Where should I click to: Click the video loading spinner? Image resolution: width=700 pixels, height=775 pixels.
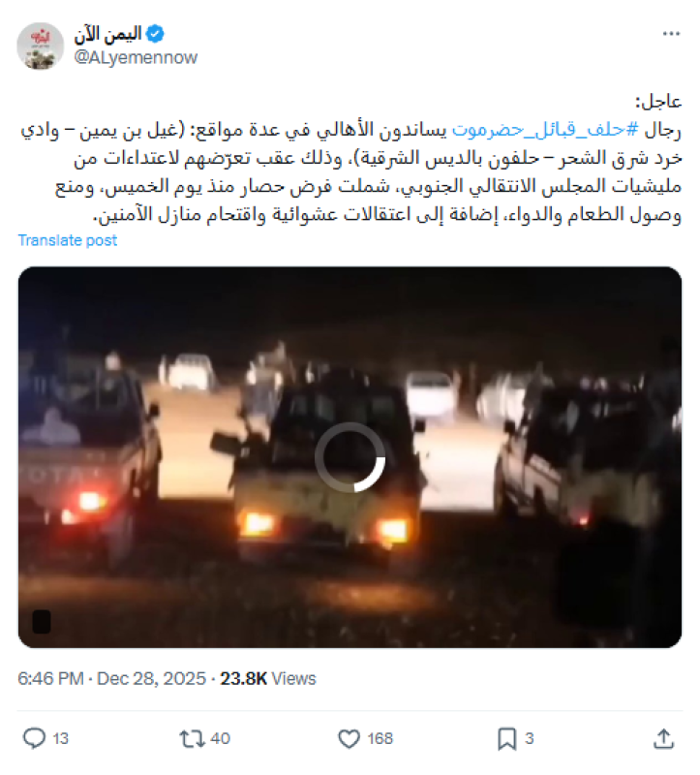[350, 457]
